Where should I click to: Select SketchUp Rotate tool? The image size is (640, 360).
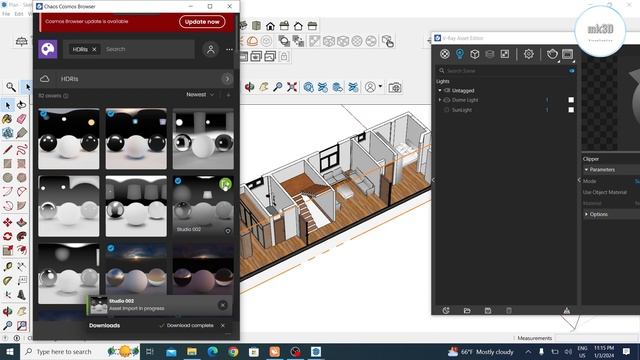[x=7, y=236]
